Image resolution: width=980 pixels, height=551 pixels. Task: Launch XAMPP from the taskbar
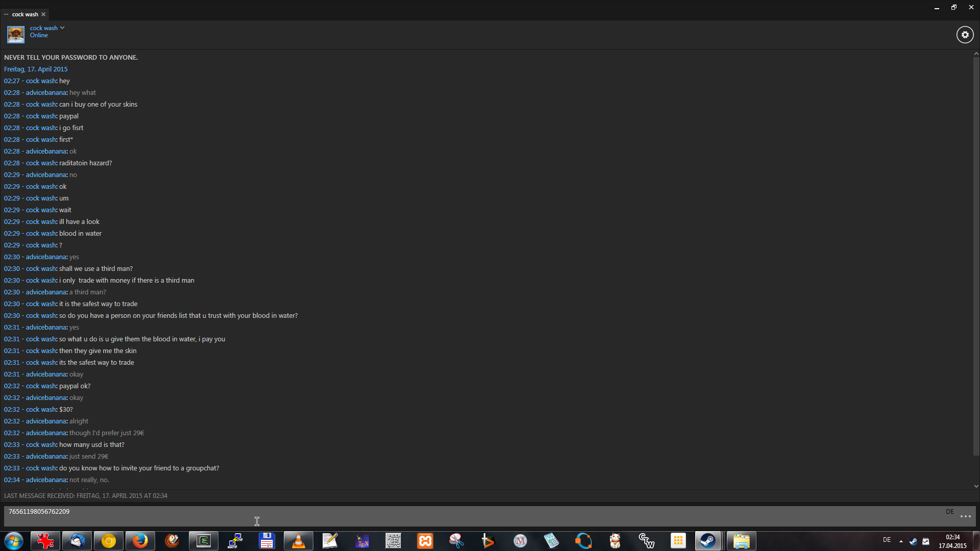pyautogui.click(x=425, y=541)
